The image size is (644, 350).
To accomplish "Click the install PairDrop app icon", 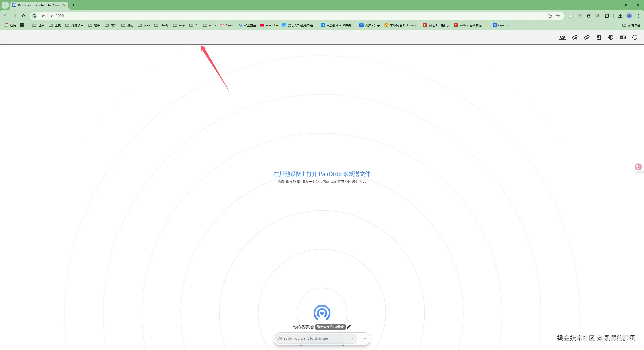I will (x=598, y=37).
